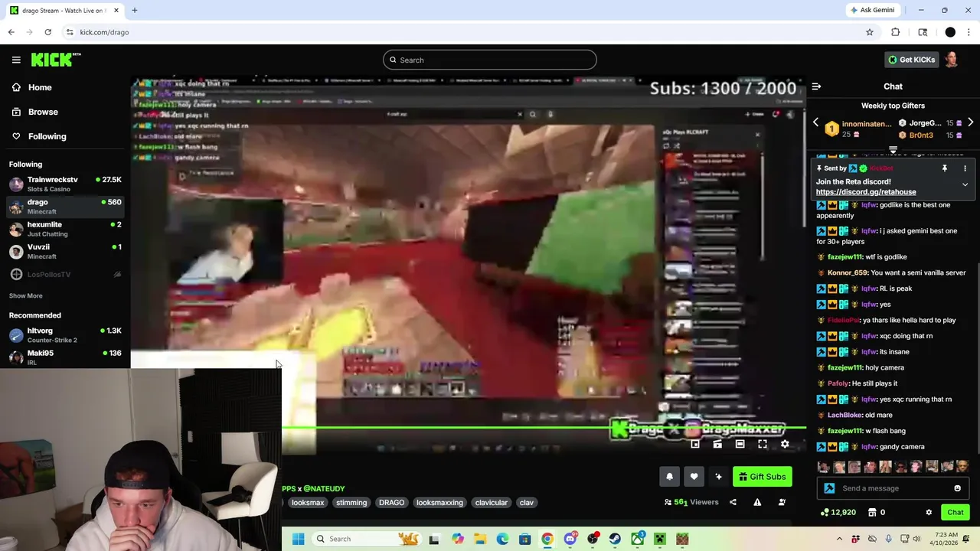
Task: Open video player settings gear
Action: point(785,444)
